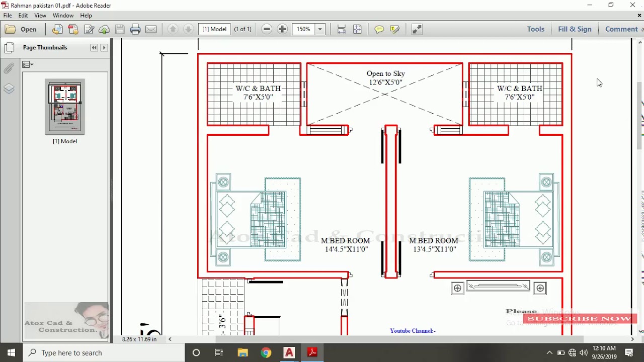The width and height of the screenshot is (644, 362).
Task: Collapse the Page Thumbnails panel double arrow
Action: pos(94,48)
